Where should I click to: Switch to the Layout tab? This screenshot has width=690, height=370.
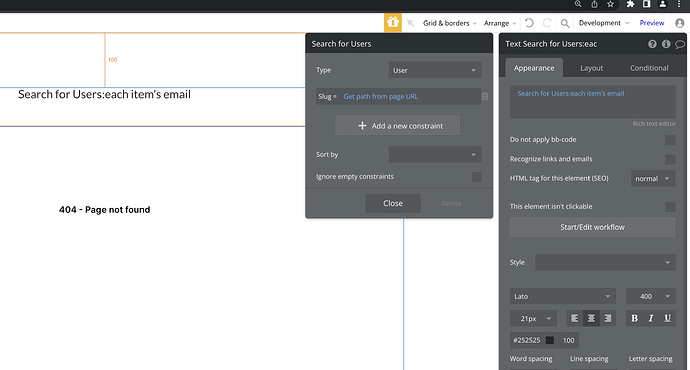[x=591, y=68]
